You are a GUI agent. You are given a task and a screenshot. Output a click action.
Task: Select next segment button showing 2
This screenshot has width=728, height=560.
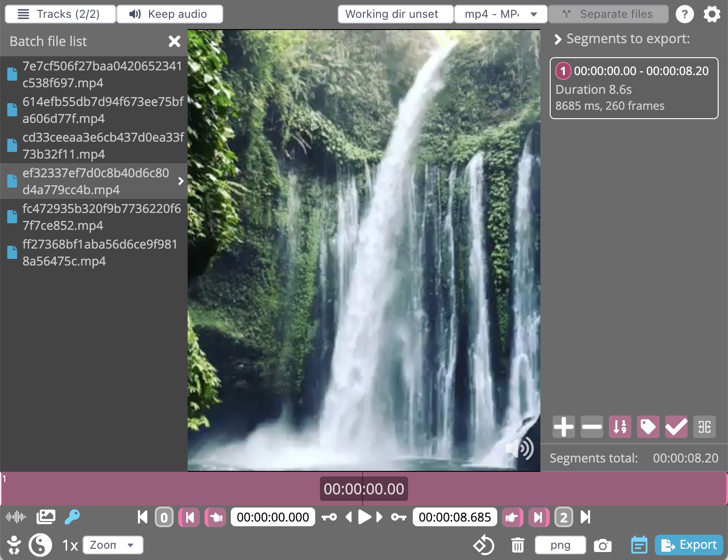[x=564, y=517]
